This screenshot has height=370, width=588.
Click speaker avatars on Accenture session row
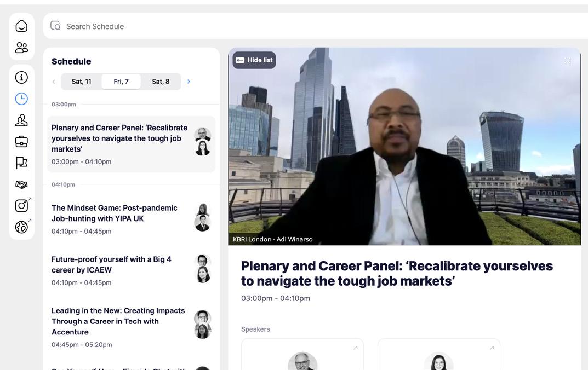tap(203, 325)
